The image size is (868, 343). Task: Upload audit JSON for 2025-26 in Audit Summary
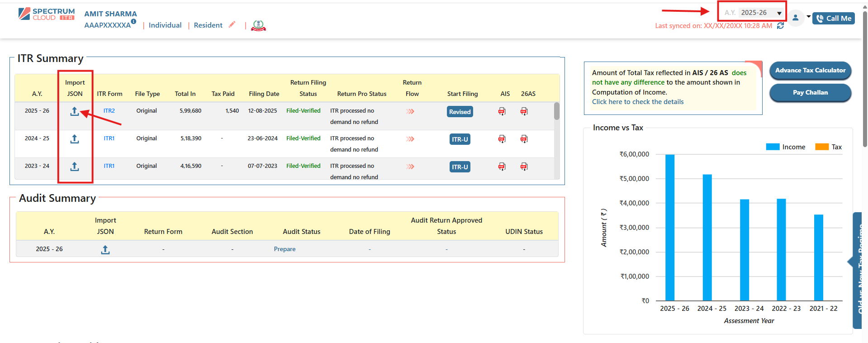[105, 249]
